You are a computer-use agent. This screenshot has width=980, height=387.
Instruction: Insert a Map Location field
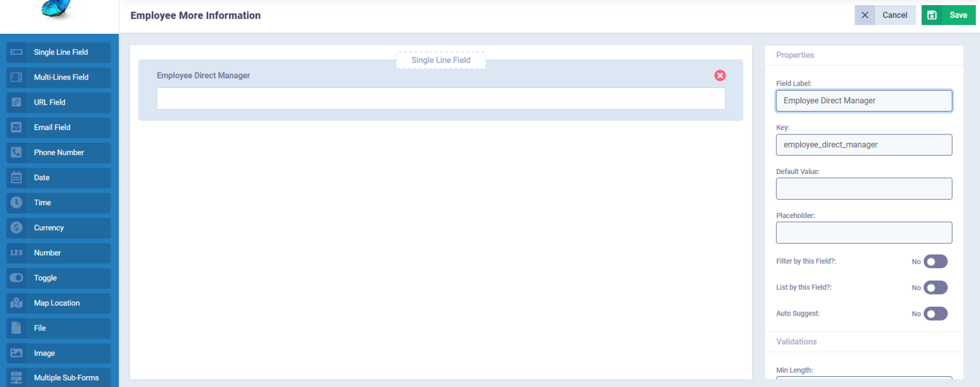click(x=58, y=303)
